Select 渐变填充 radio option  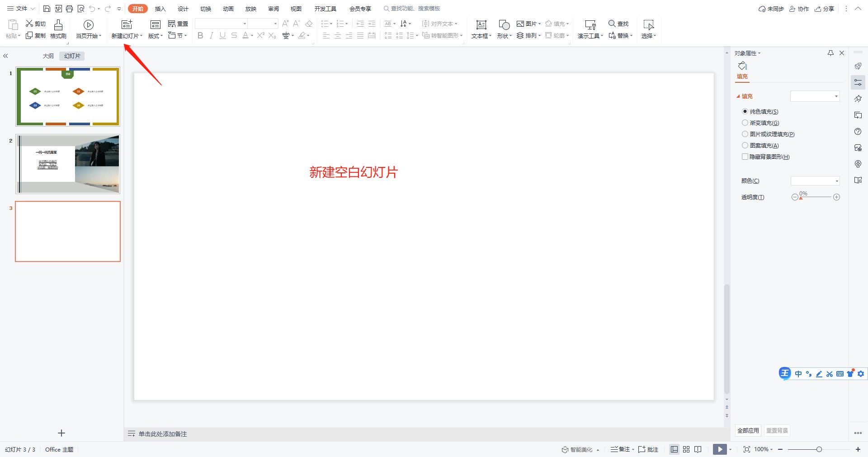click(745, 123)
